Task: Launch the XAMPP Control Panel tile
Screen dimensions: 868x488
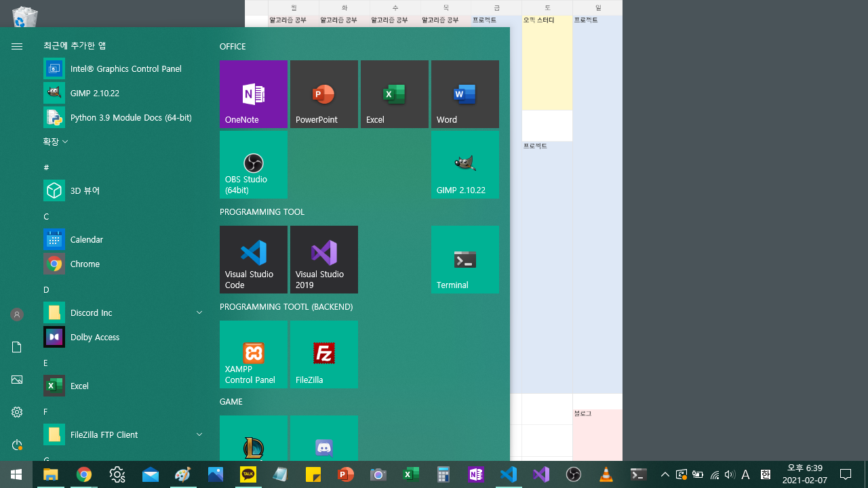Action: (x=254, y=354)
